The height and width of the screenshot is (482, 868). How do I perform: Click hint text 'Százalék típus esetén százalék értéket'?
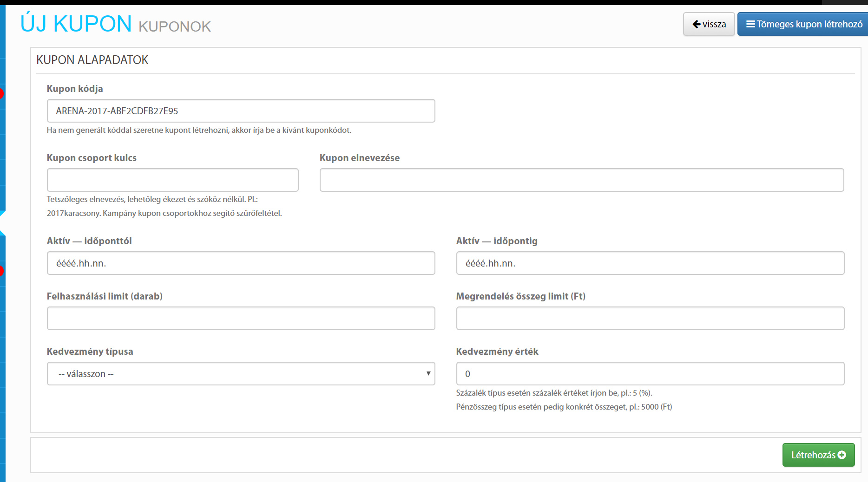(554, 393)
